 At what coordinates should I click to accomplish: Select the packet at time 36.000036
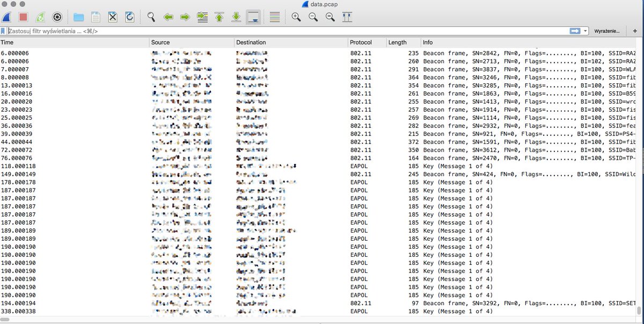click(x=319, y=126)
